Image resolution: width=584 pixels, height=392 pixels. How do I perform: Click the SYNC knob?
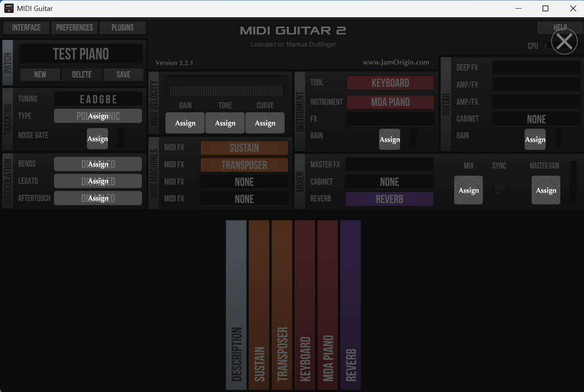499,190
